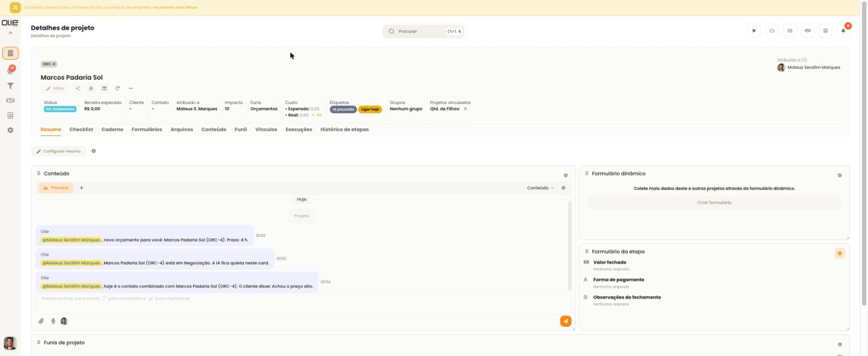Image resolution: width=868 pixels, height=356 pixels.
Task: Add a new channel with the plus button
Action: [81, 188]
